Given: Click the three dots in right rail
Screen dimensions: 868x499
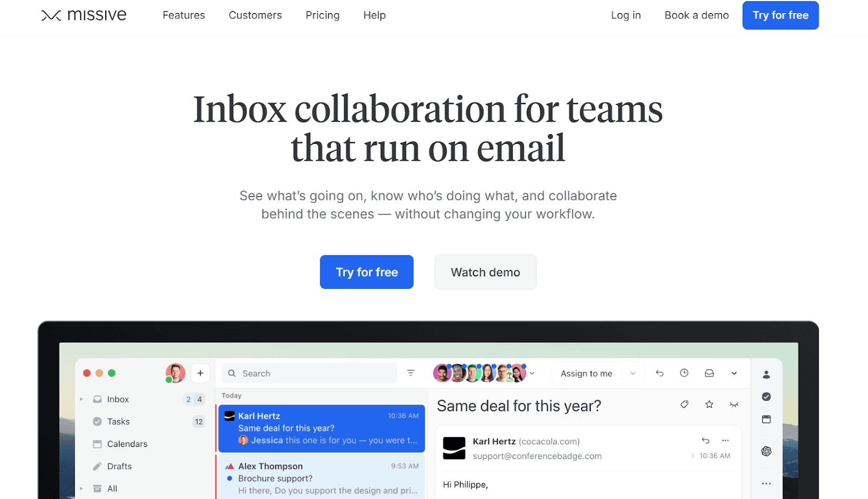Looking at the screenshot, I should click(x=766, y=484).
